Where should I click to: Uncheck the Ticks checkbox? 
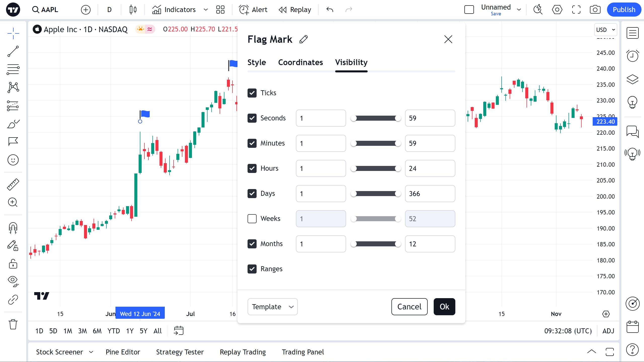point(252,93)
